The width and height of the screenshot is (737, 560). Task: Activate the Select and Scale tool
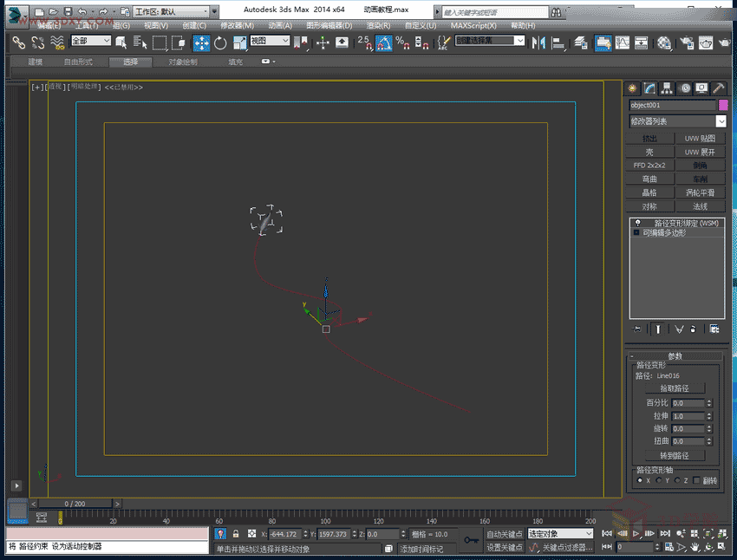click(239, 43)
